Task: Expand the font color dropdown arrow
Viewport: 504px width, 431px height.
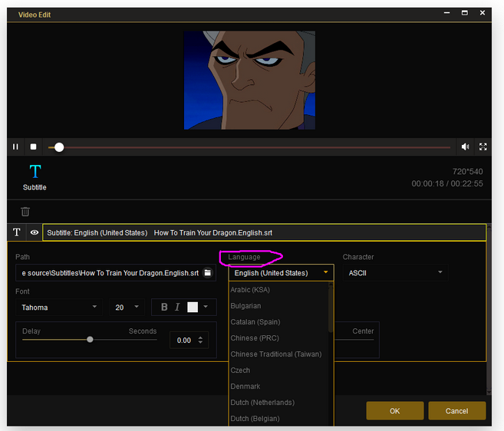Action: pos(206,307)
